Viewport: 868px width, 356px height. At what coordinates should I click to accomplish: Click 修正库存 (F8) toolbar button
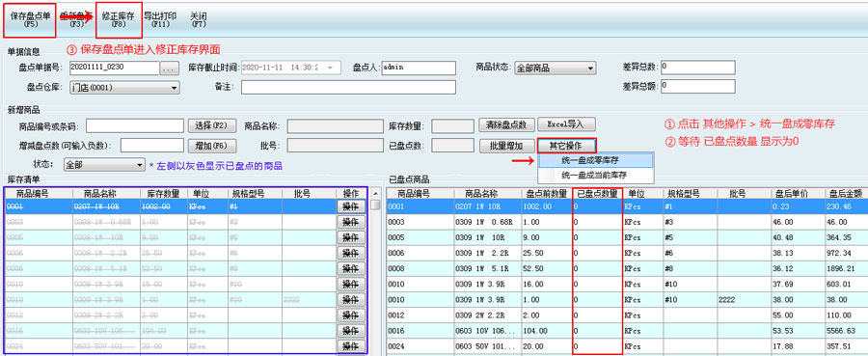click(118, 20)
